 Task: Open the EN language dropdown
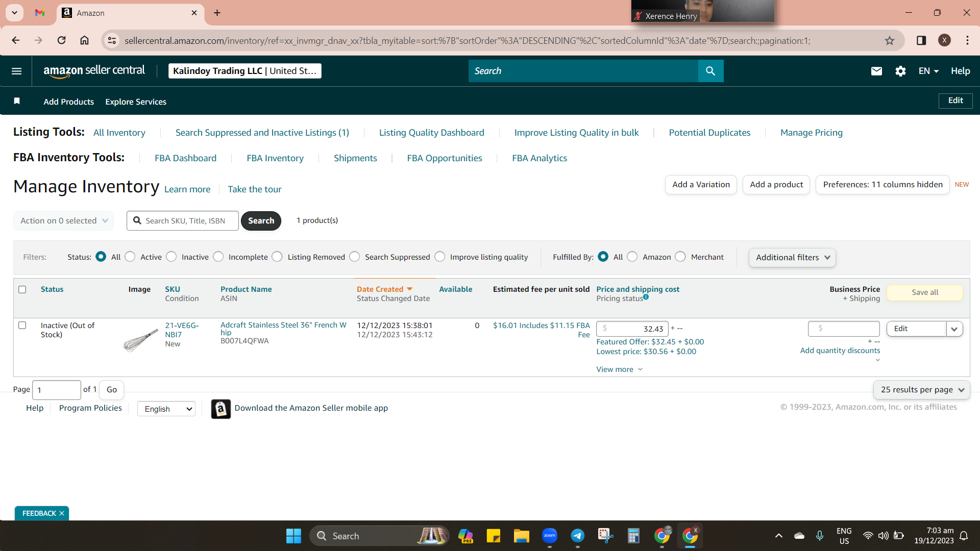(x=928, y=71)
